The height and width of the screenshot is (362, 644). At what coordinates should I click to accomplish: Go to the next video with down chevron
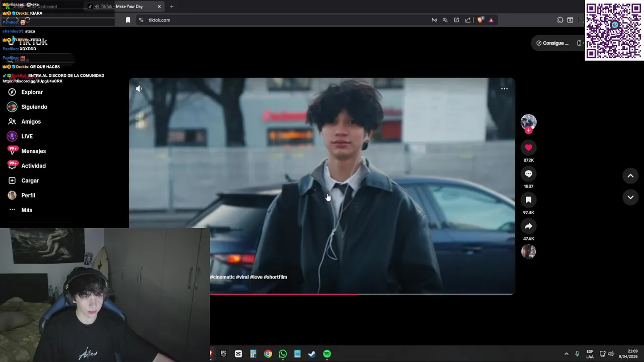pos(630,197)
